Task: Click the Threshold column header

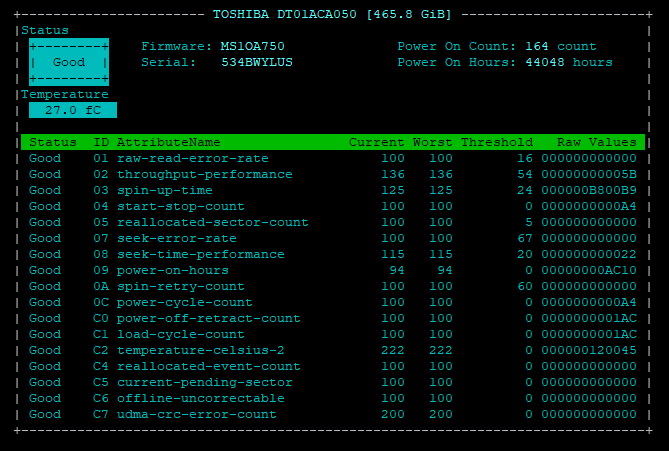Action: click(x=497, y=142)
